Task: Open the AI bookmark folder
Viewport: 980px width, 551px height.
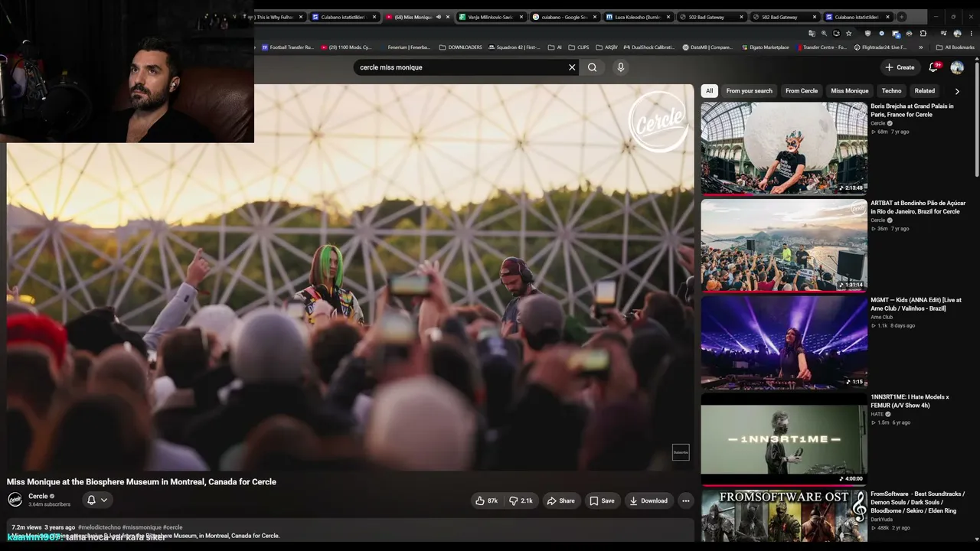Action: click(x=555, y=47)
